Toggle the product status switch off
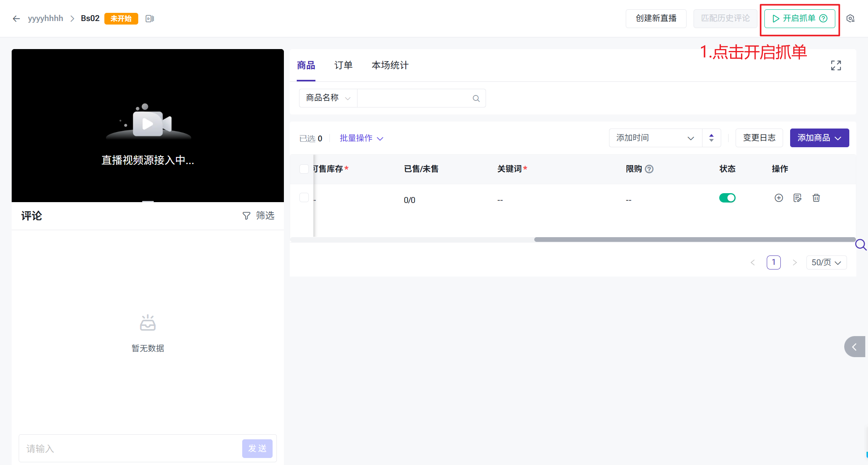 tap(727, 198)
